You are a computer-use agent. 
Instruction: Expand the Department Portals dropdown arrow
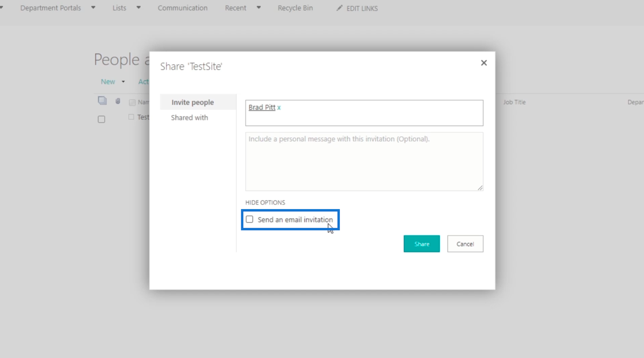coord(93,8)
